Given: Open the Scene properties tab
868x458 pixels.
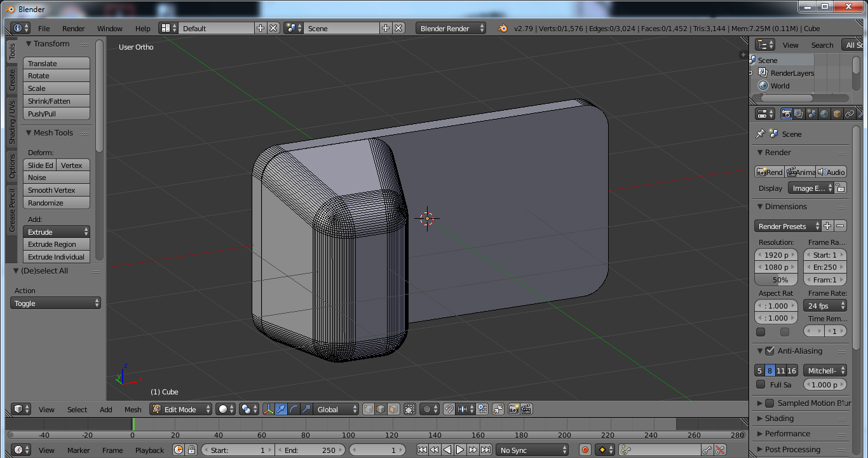Looking at the screenshot, I should 811,114.
